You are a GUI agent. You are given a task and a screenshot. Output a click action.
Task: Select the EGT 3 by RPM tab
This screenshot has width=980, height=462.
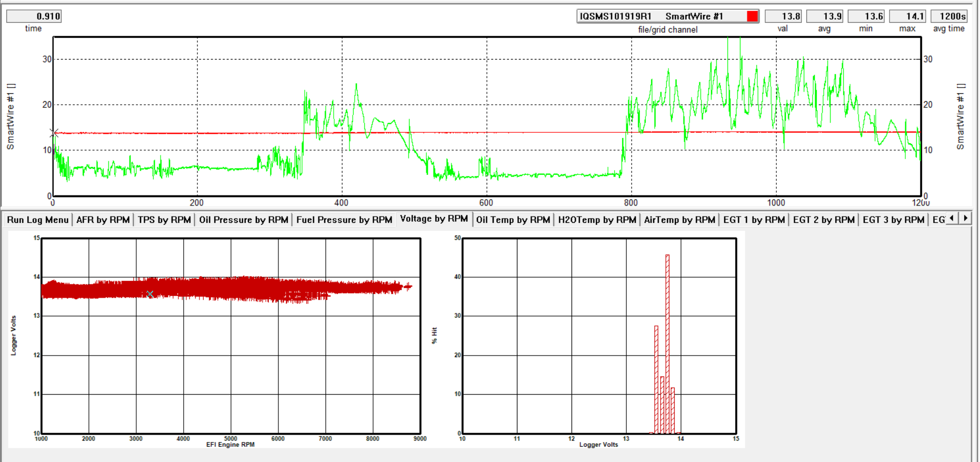(x=894, y=220)
